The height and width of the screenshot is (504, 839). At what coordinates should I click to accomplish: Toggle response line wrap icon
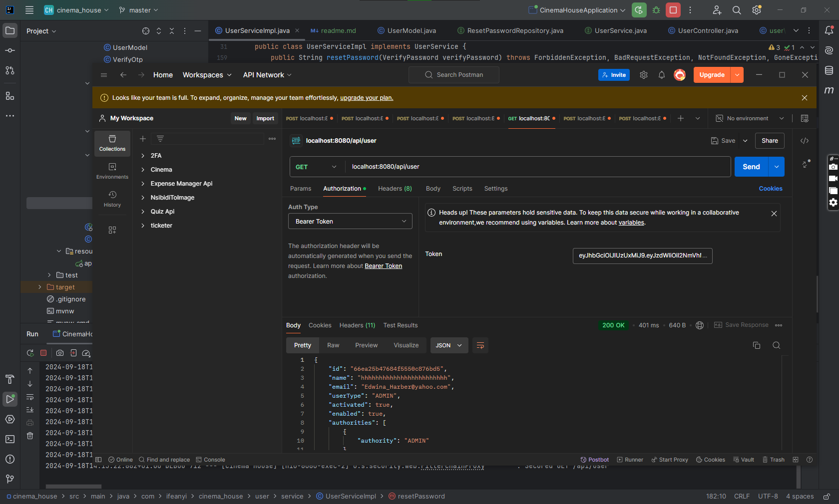coord(480,345)
